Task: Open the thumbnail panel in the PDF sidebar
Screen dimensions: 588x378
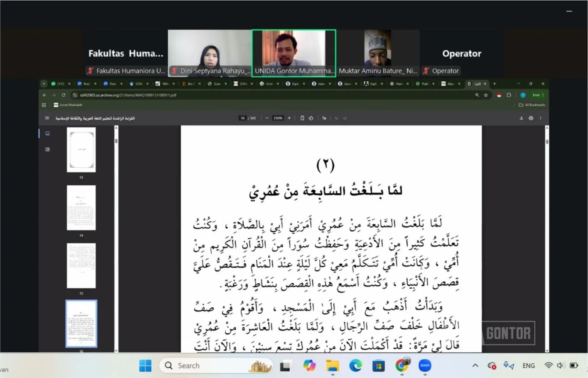Action: 47,133
